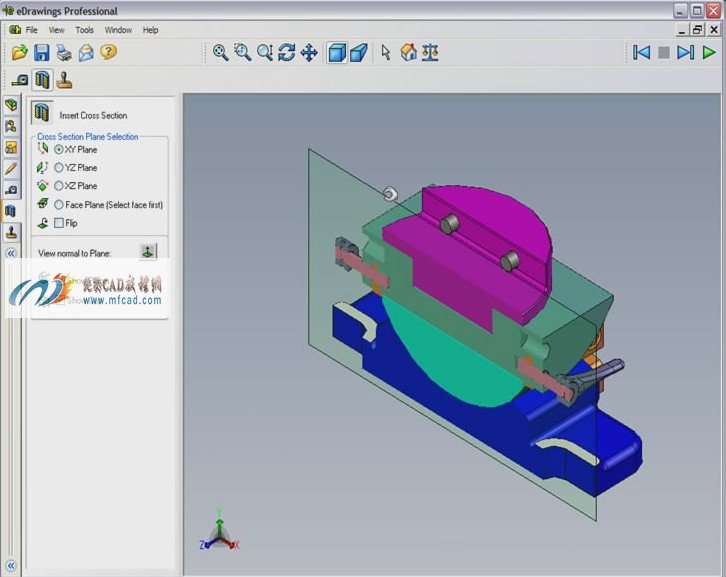Start animation with green Play button
The height and width of the screenshot is (577, 726).
click(708, 52)
